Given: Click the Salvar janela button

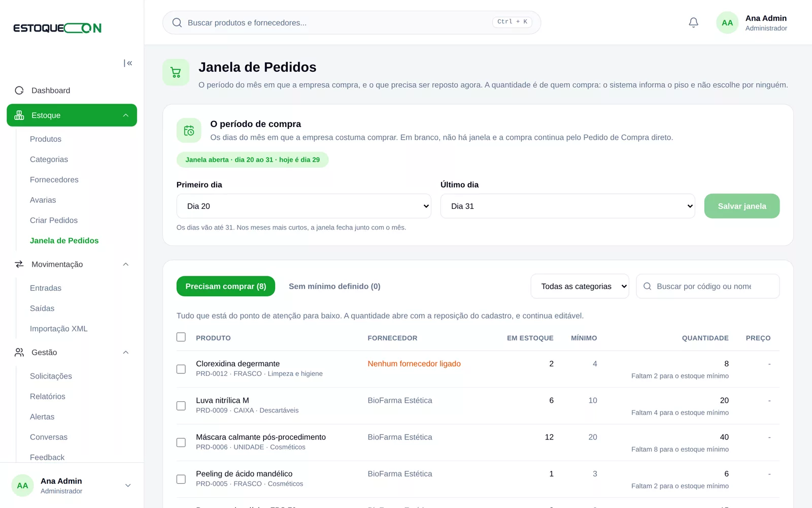Looking at the screenshot, I should pyautogui.click(x=742, y=206).
